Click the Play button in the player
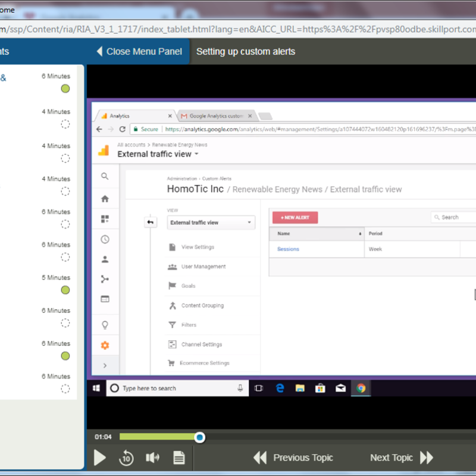Screen dimensions: 476x476 [100, 458]
